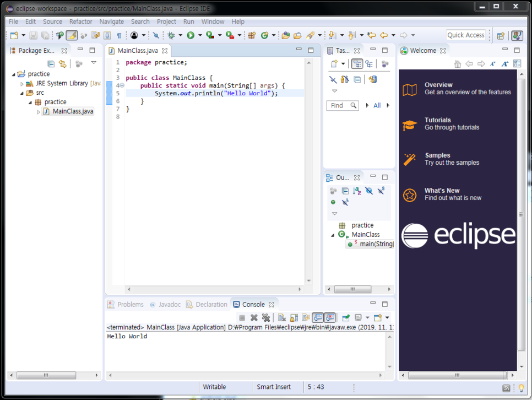Click the Debug bug icon

click(x=171, y=35)
